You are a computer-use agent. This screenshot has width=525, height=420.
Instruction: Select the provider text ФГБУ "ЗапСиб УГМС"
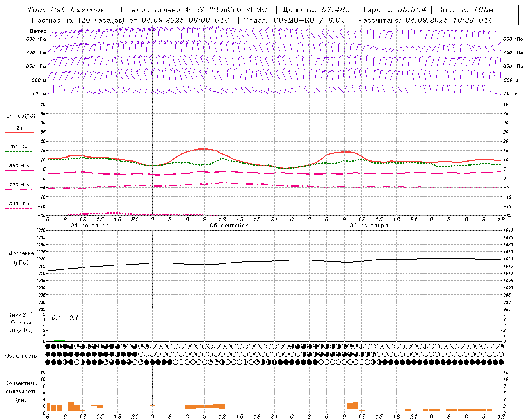pyautogui.click(x=229, y=10)
